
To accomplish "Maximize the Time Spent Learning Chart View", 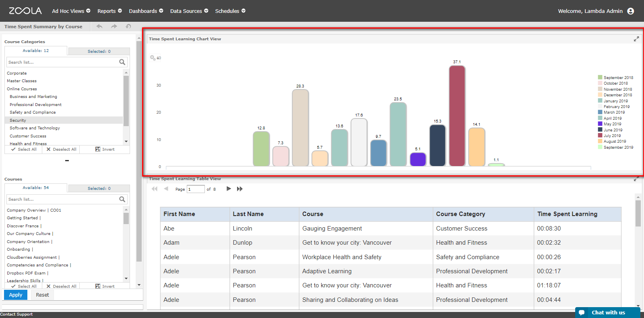I will (636, 39).
